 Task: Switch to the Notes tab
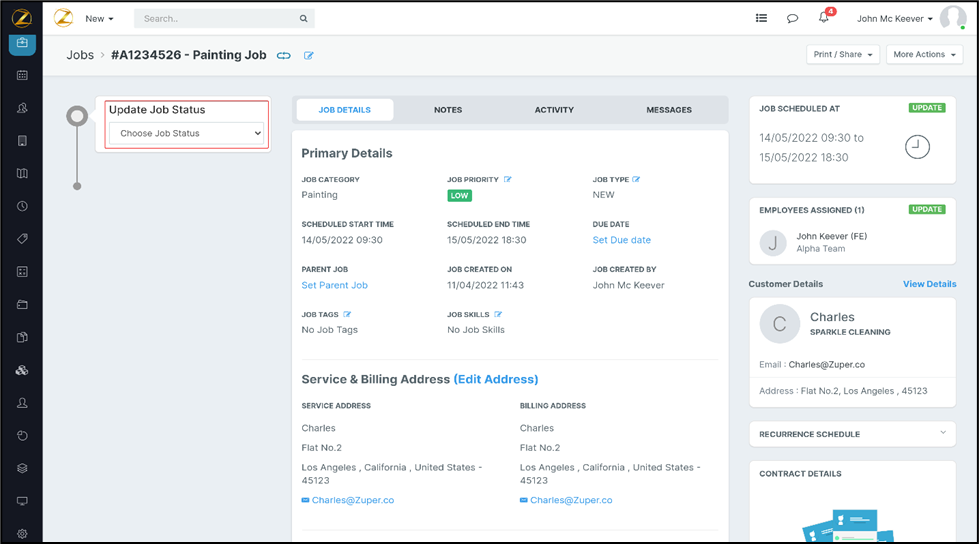click(448, 110)
